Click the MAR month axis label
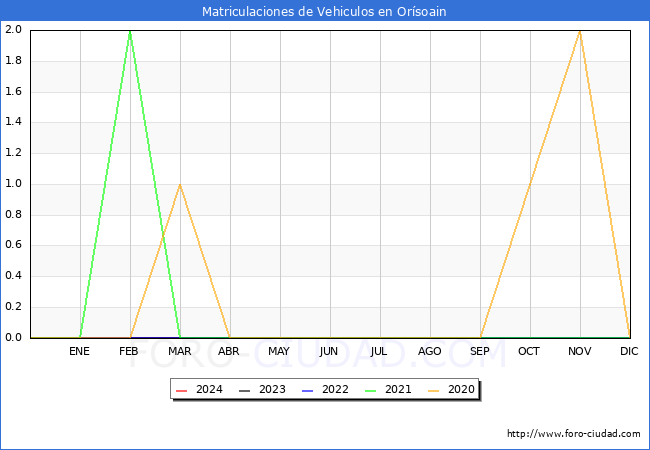650x450 pixels. tap(179, 351)
